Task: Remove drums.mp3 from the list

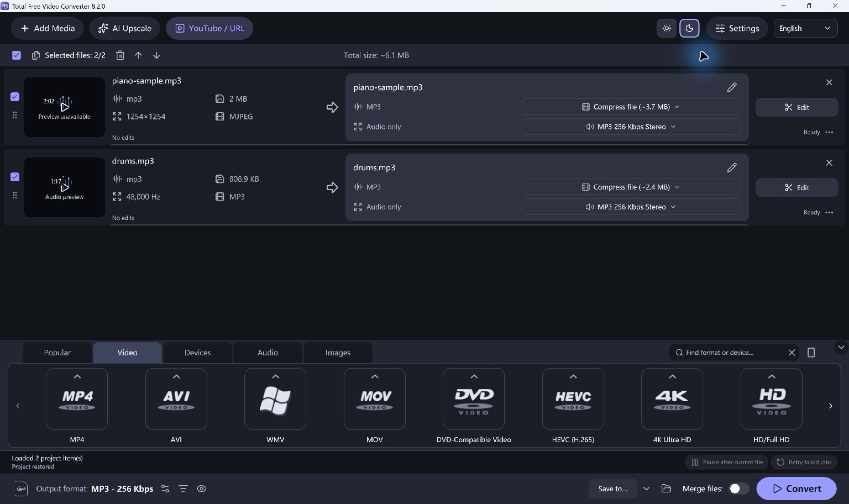Action: tap(829, 162)
